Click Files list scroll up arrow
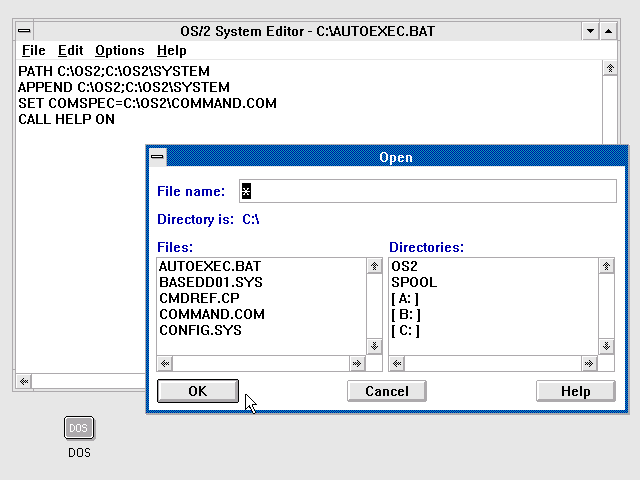Viewport: 640px width, 480px height. point(374,266)
